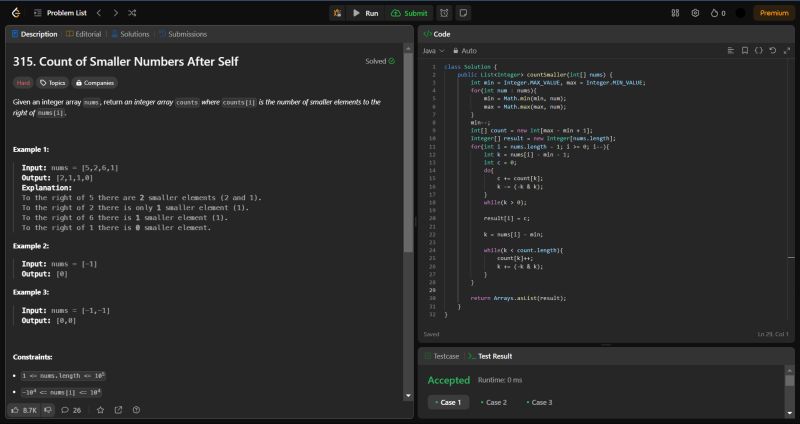
Task: Click the Premium button
Action: coord(774,13)
